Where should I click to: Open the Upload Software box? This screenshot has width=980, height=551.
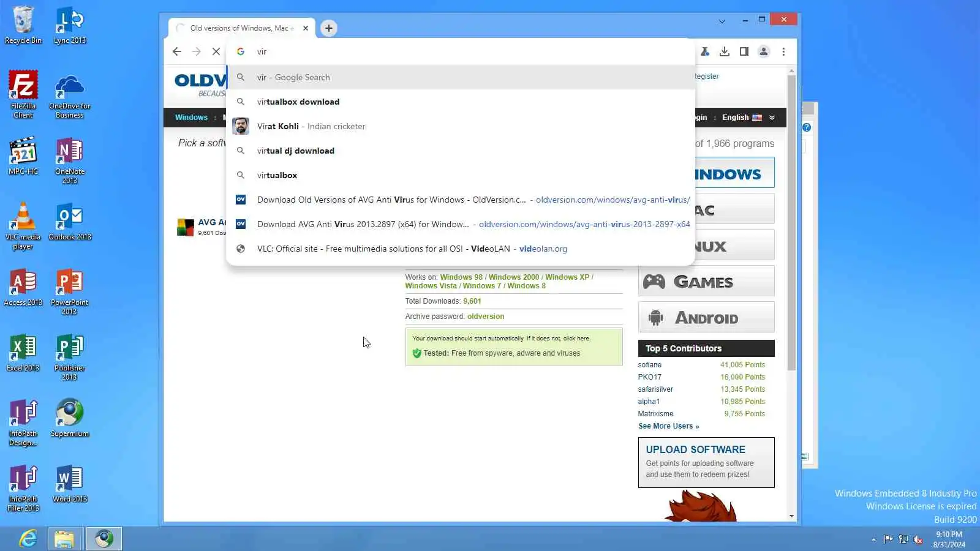pos(706,462)
